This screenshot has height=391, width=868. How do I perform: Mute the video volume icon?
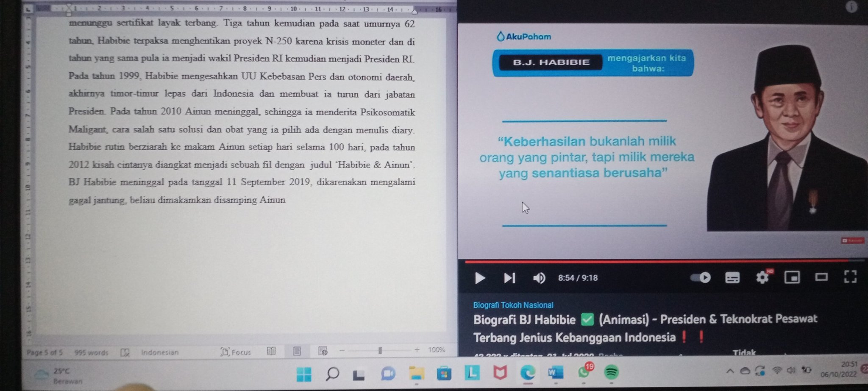539,278
